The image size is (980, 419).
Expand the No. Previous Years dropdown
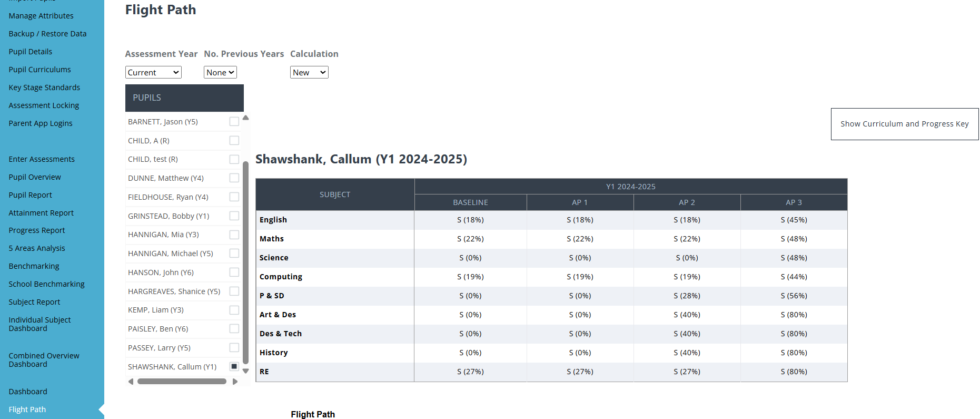coord(220,72)
